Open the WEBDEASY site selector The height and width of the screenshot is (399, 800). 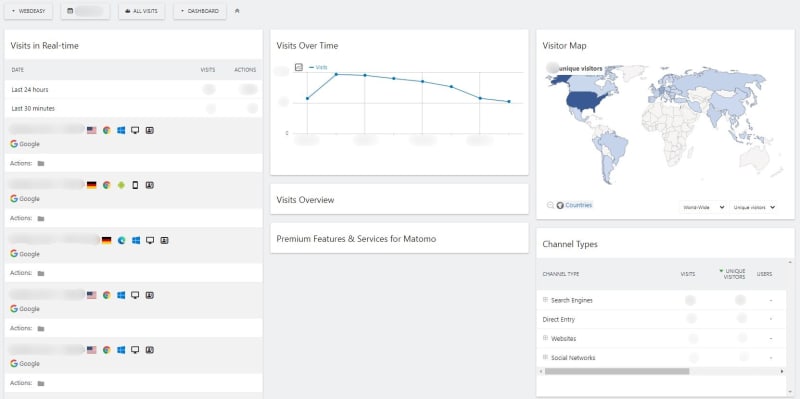tap(29, 11)
